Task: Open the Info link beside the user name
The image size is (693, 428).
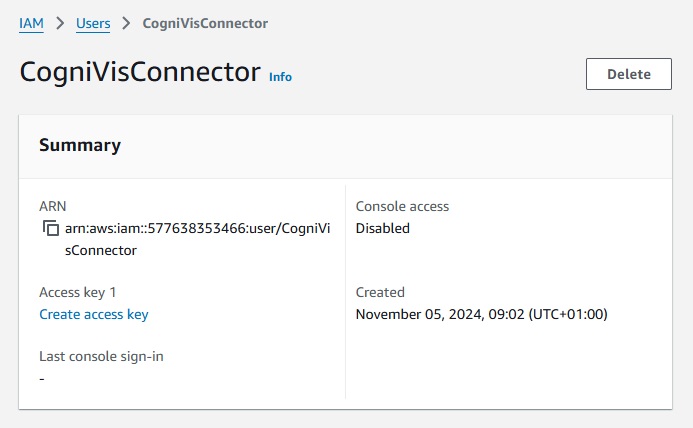Action: [280, 77]
